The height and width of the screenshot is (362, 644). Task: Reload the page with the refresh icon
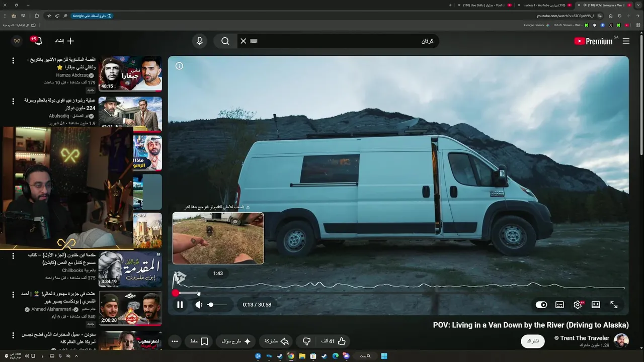tap(619, 16)
